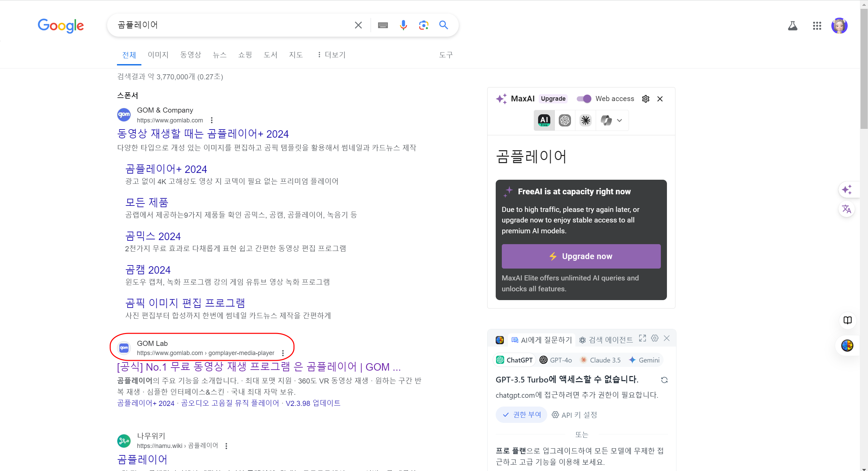The width and height of the screenshot is (868, 471).
Task: Open options menu for 나무위키 result
Action: [226, 446]
